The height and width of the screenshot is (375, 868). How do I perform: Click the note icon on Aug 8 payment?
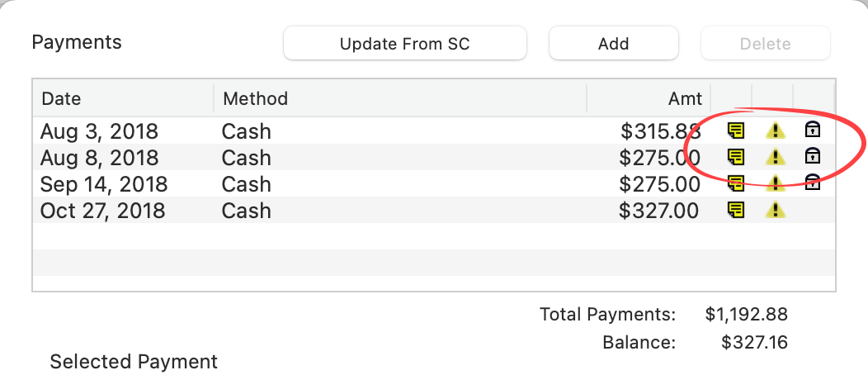(736, 156)
